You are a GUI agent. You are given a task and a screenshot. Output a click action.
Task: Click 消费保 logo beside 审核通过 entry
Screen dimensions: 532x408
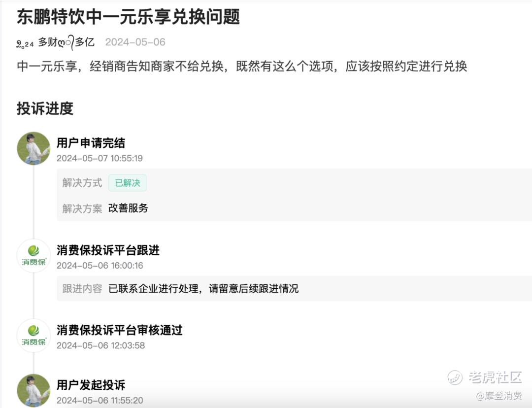(x=33, y=336)
